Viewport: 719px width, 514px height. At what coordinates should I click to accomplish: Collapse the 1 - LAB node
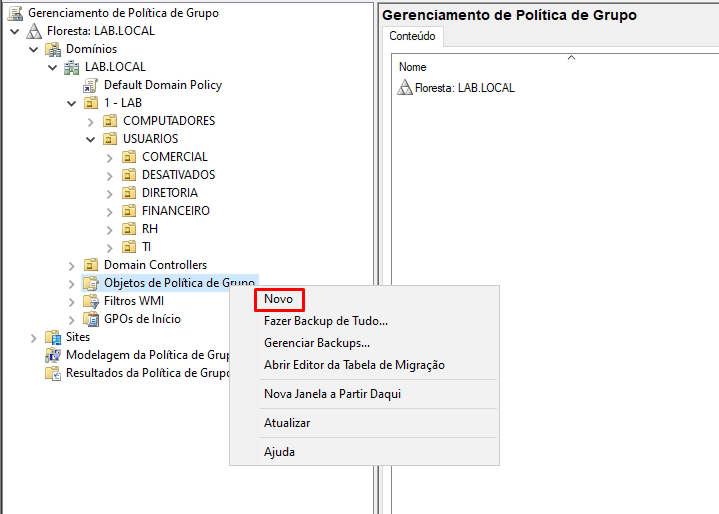(72, 103)
